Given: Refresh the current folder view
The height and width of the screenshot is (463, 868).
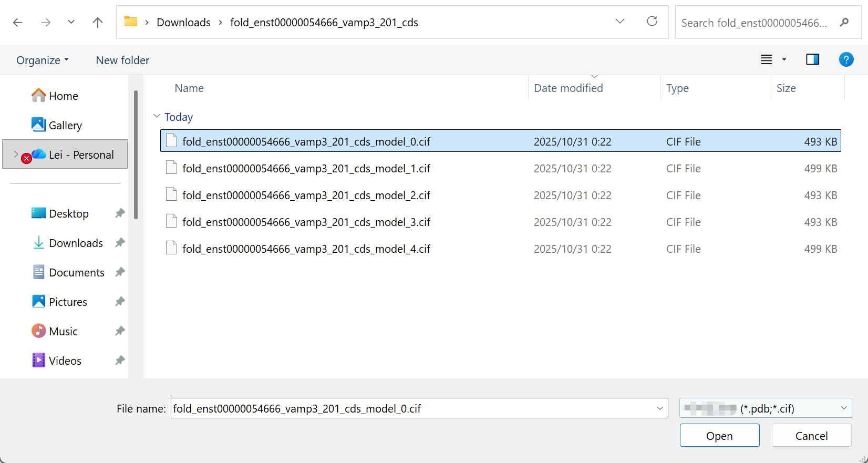Looking at the screenshot, I should [x=652, y=22].
